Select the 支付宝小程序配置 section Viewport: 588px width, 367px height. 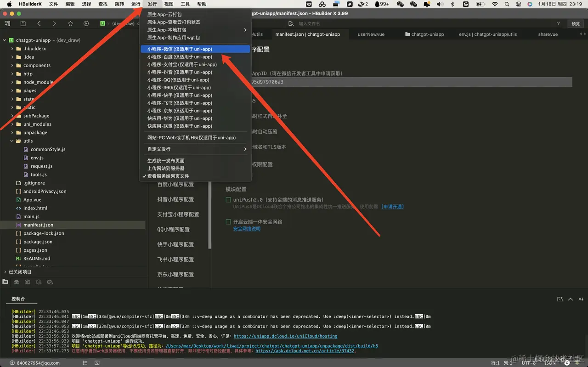(x=178, y=215)
